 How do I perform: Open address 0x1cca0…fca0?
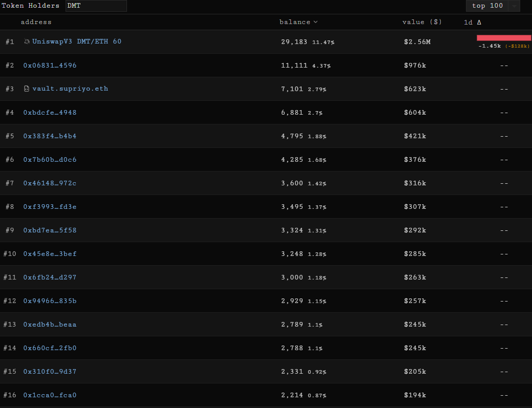(50, 395)
